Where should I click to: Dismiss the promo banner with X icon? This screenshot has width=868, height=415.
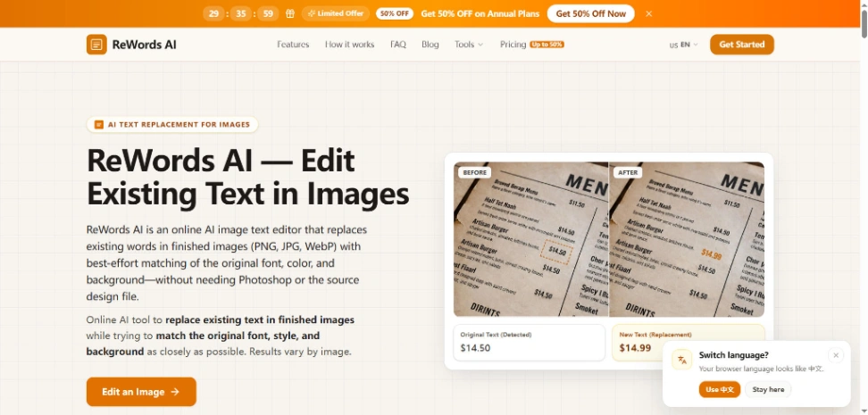point(649,14)
